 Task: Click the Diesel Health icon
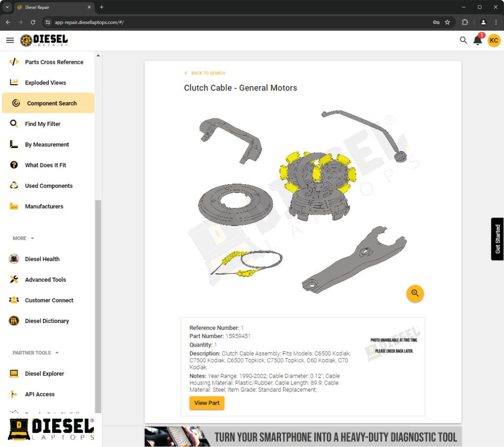(x=14, y=259)
